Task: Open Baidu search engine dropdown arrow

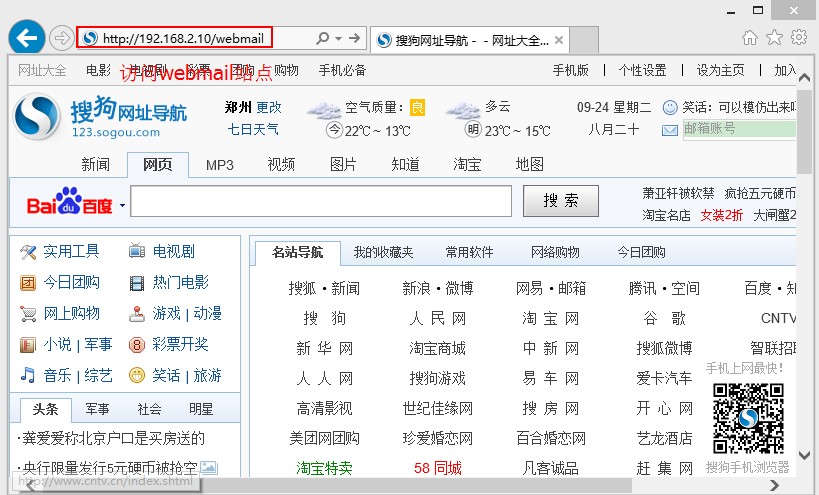Action: [122, 205]
